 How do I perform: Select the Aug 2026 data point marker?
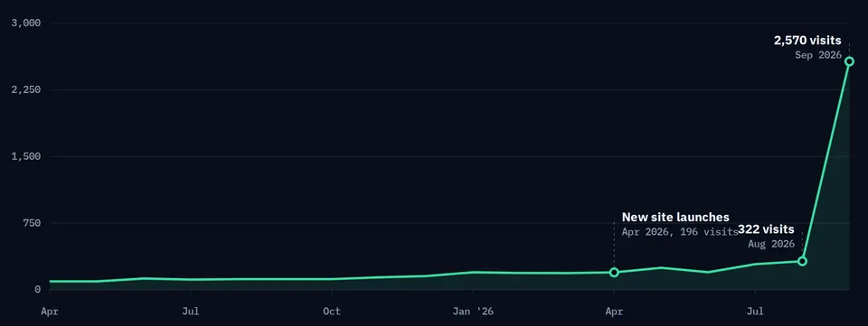[802, 261]
